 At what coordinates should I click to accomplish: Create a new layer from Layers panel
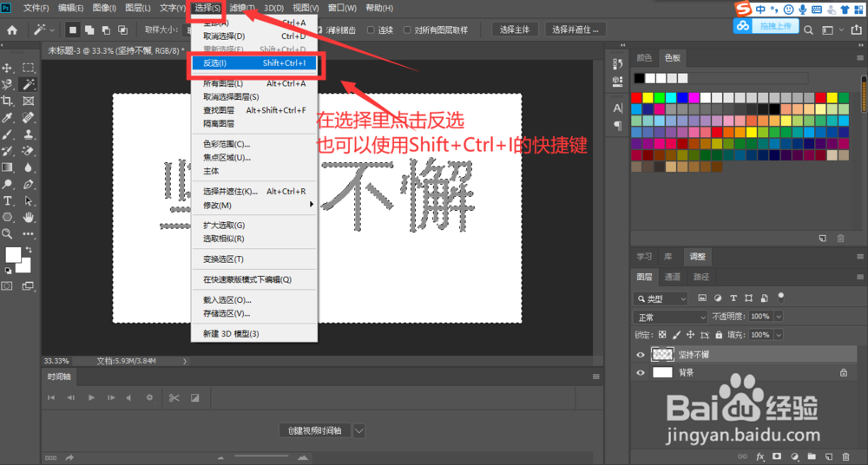point(829,456)
